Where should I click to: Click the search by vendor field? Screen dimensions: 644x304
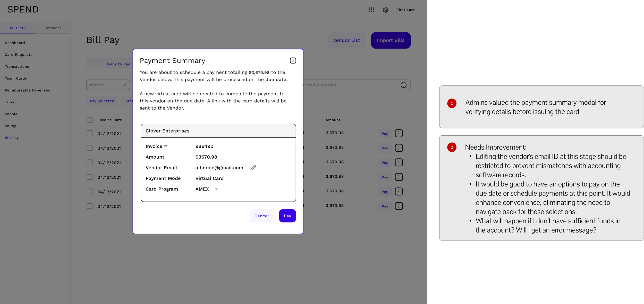(x=348, y=85)
